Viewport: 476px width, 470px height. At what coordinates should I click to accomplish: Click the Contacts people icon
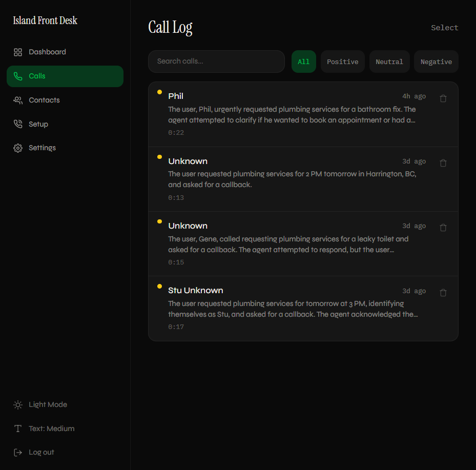coord(18,100)
